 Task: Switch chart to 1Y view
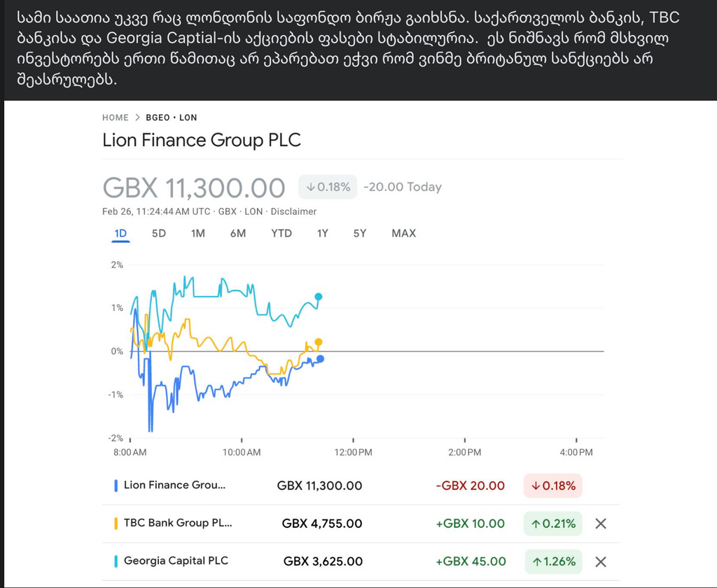tap(322, 233)
